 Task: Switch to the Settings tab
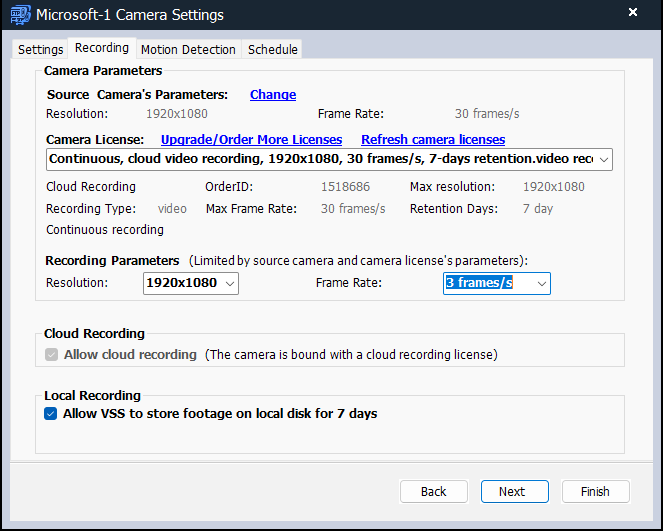click(x=40, y=49)
